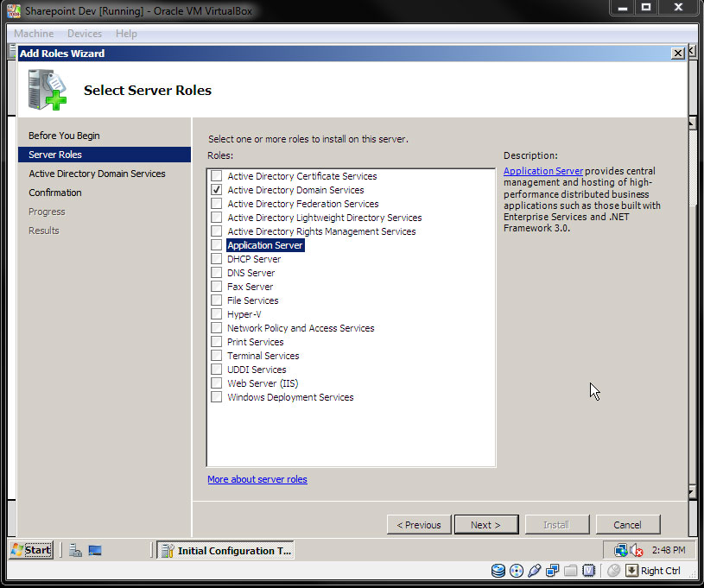The height and width of the screenshot is (588, 704).
Task: Go to Before You Begin step
Action: (x=64, y=136)
